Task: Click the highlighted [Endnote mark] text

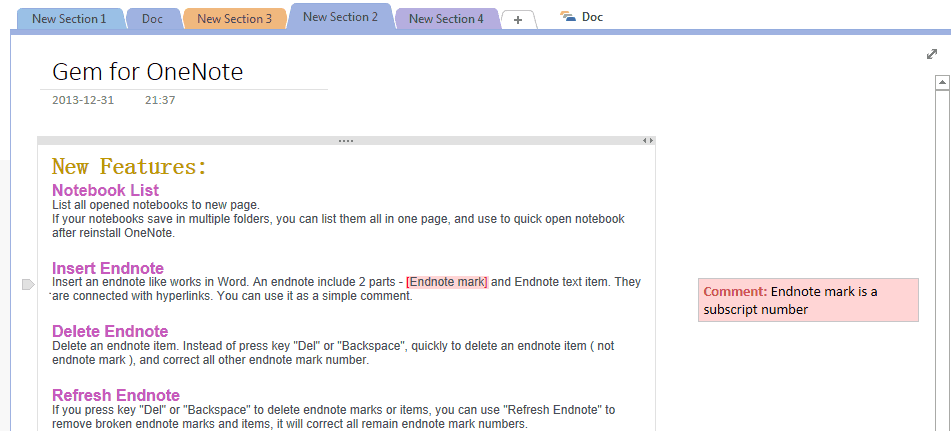Action: (447, 282)
